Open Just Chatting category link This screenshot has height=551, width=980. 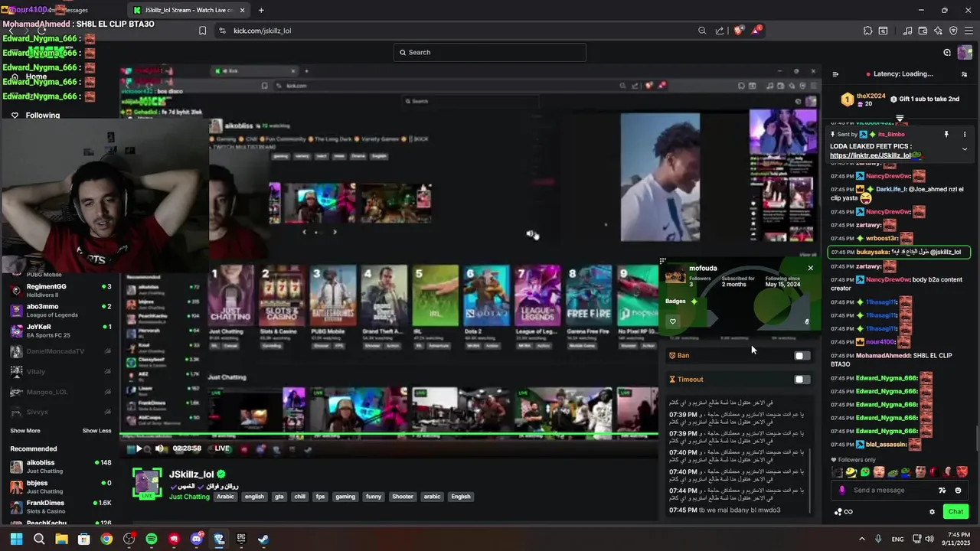(189, 497)
